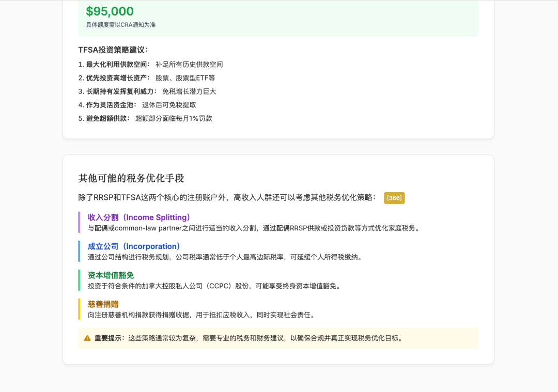This screenshot has width=558, height=392.
Task: Select the 成立公司 (Incorporation) heading
Action: (134, 246)
